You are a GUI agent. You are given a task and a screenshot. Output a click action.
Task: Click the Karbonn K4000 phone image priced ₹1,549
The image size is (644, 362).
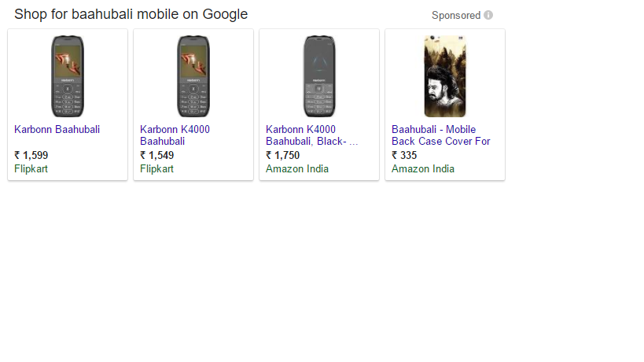click(x=193, y=76)
